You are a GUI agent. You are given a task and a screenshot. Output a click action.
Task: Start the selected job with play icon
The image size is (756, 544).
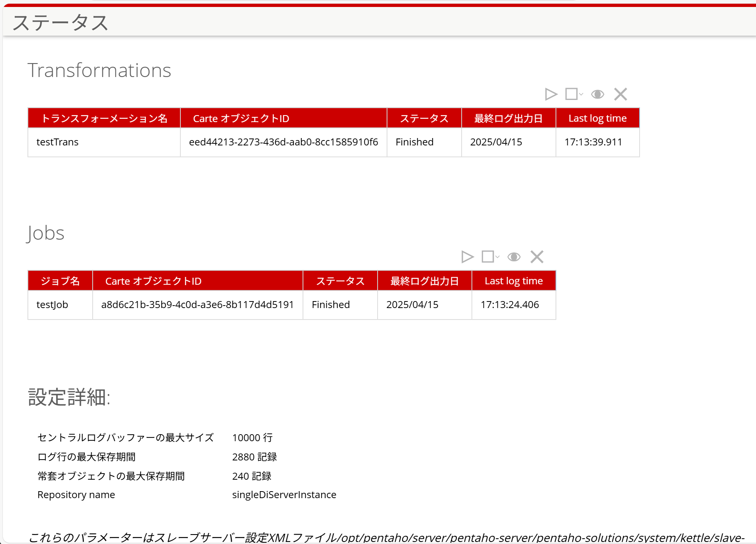(x=467, y=257)
